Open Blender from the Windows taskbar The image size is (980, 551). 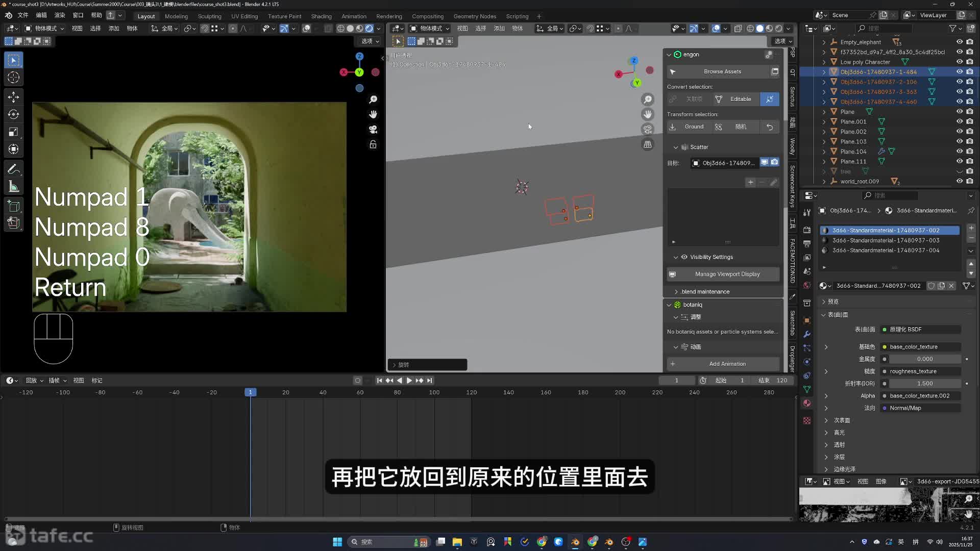point(575,542)
